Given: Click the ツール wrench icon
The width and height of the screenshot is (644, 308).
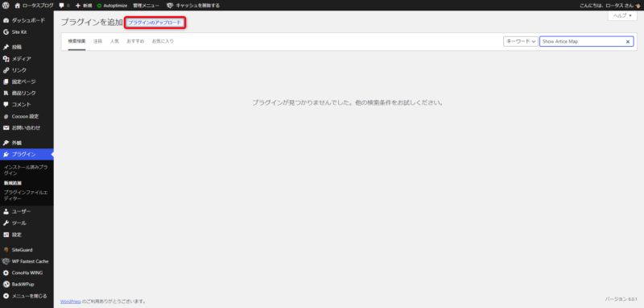Looking at the screenshot, I should click(6, 223).
